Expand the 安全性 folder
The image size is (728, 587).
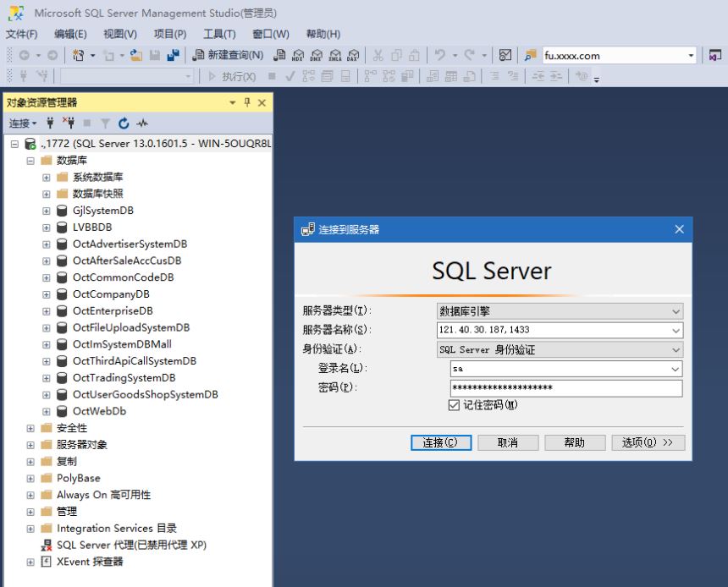[30, 428]
